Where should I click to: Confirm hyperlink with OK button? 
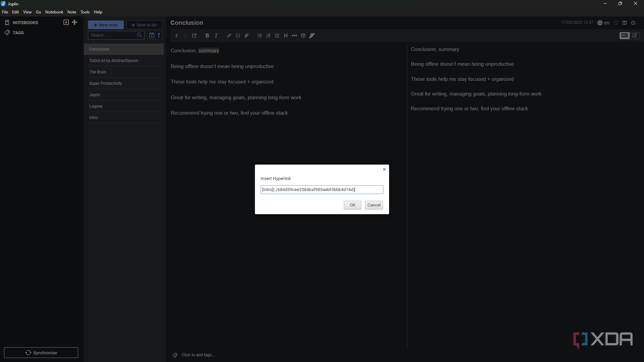coord(353,205)
